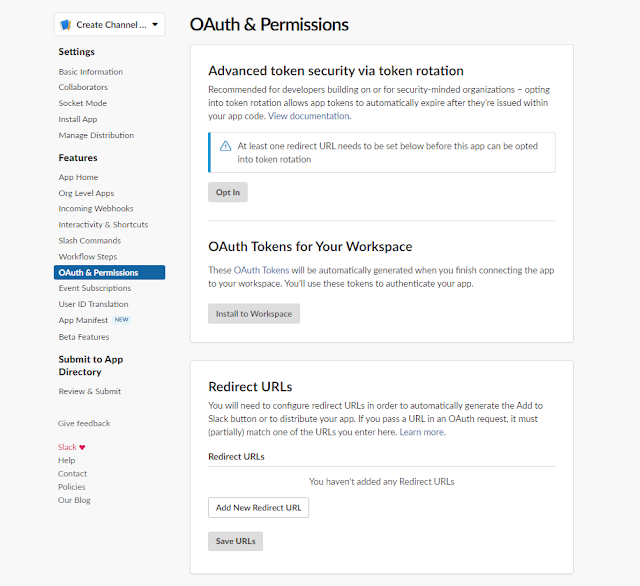The height and width of the screenshot is (586, 640).
Task: Follow the OAuth Tokens hyperlink
Action: pos(261,270)
